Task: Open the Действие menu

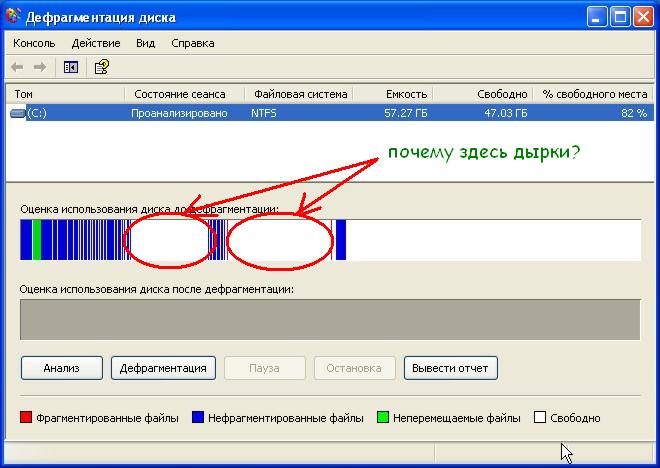Action: point(96,43)
